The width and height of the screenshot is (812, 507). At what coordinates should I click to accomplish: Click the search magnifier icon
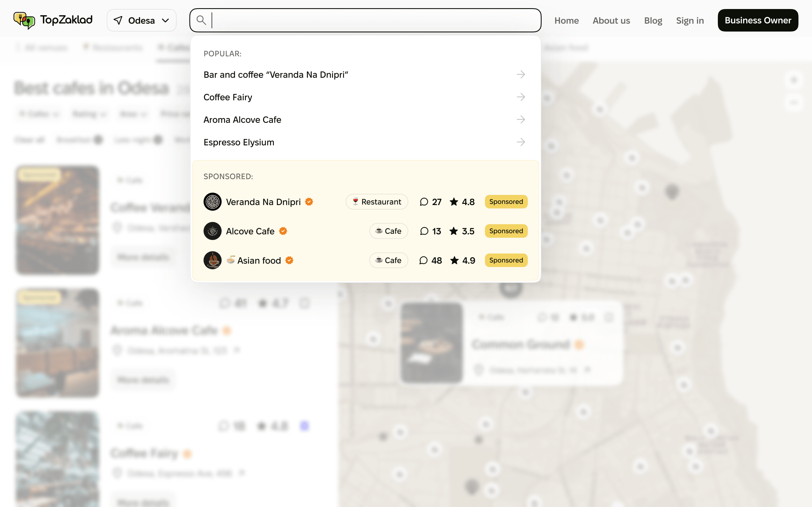(201, 20)
